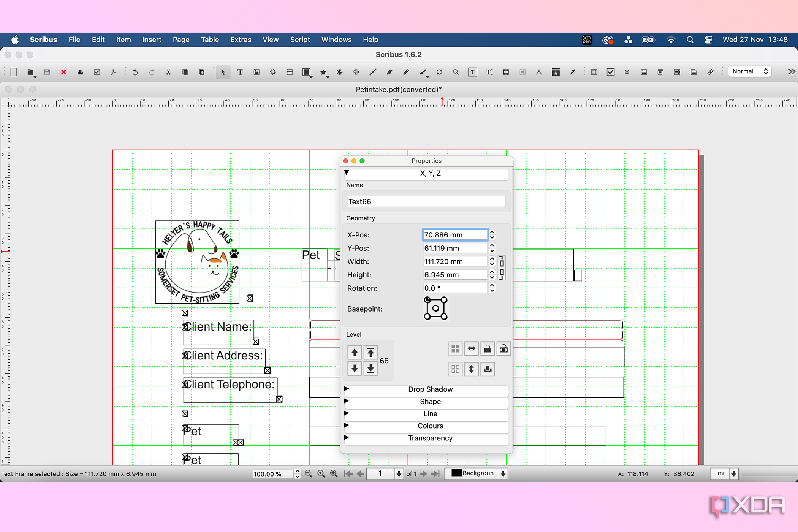Toggle the keep-ratio chain for Width and Height
798x532 pixels.
(502, 268)
